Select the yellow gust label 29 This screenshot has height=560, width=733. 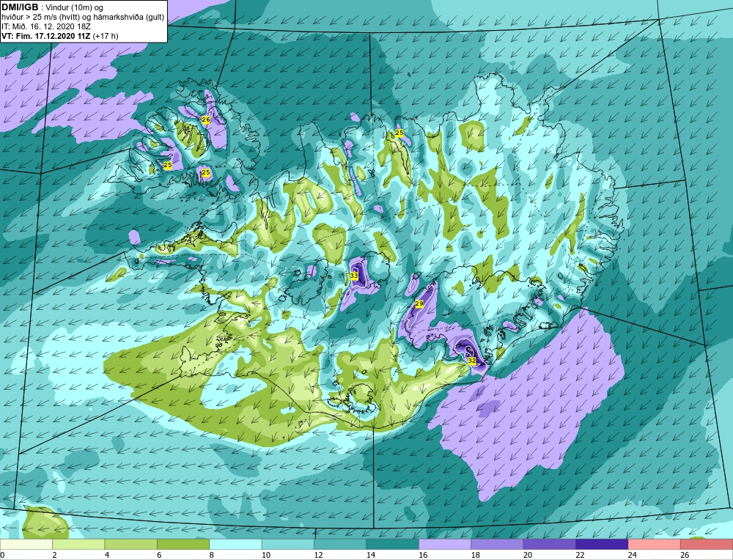(x=419, y=304)
